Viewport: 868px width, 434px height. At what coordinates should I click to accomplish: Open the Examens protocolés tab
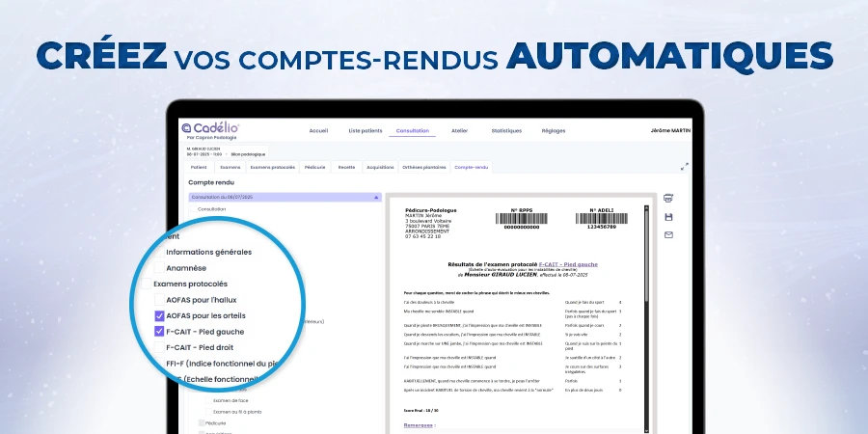[272, 167]
